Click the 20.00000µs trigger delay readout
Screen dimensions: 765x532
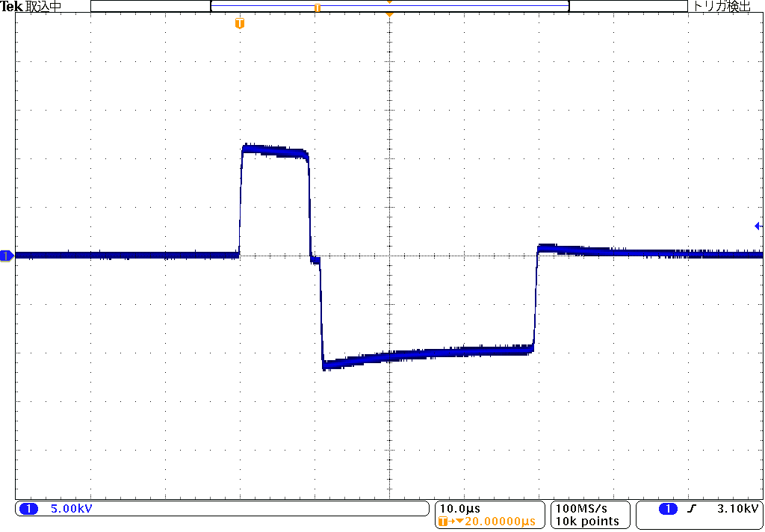point(501,521)
